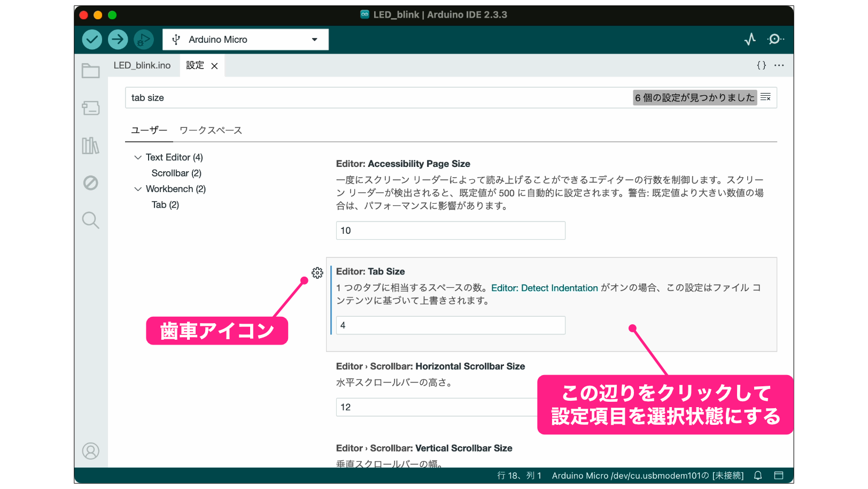Select the ワークスペース settings scope tab
868x489 pixels.
click(x=211, y=131)
